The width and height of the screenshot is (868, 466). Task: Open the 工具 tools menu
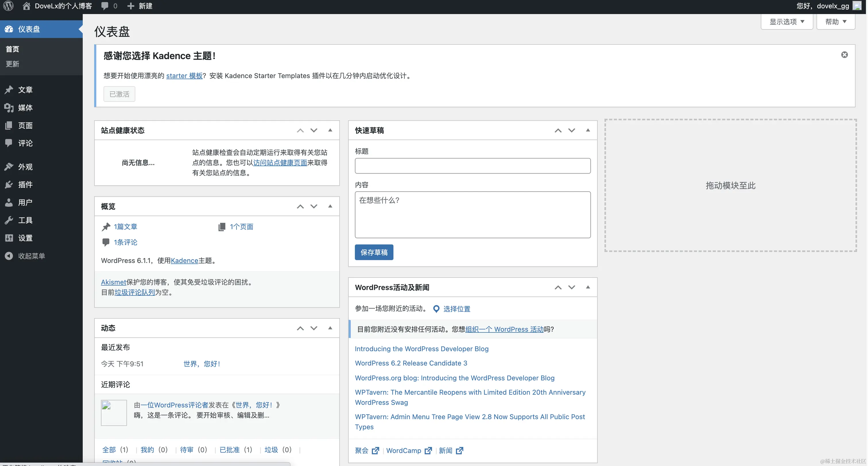(x=25, y=220)
